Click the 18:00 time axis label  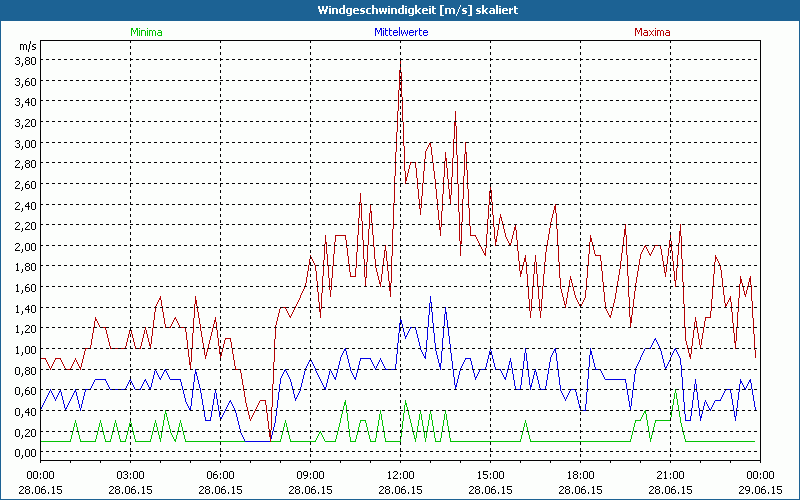coord(580,475)
